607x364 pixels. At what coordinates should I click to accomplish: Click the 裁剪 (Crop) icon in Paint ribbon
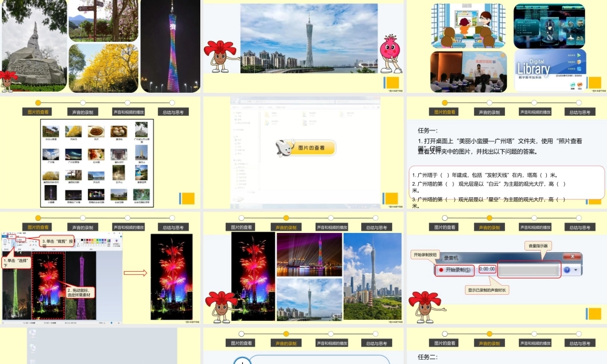pos(20,240)
